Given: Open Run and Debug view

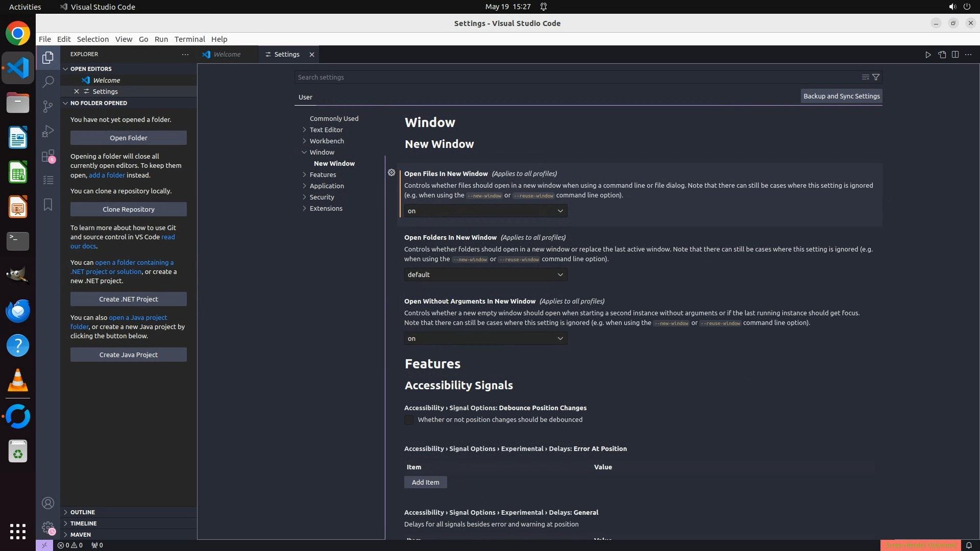Looking at the screenshot, I should pyautogui.click(x=48, y=131).
